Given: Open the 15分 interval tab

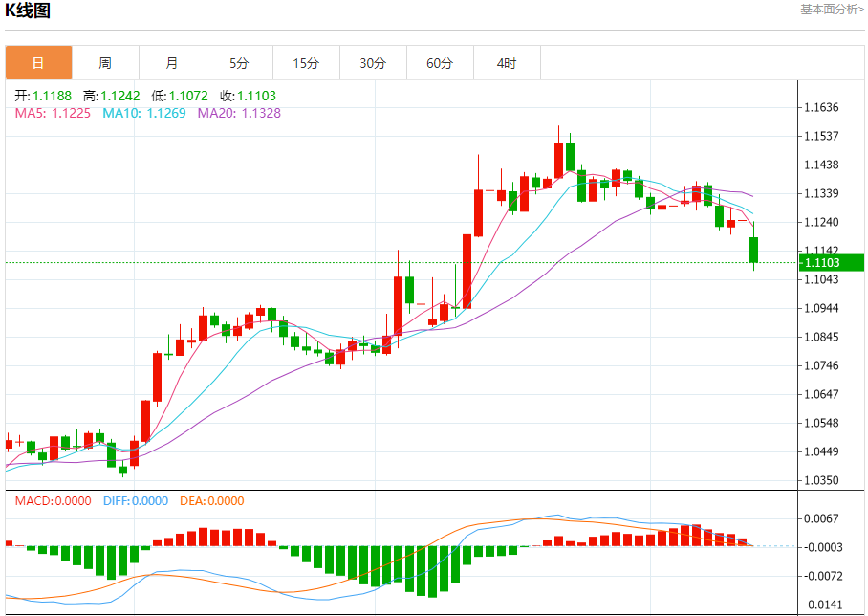Looking at the screenshot, I should pyautogui.click(x=306, y=63).
